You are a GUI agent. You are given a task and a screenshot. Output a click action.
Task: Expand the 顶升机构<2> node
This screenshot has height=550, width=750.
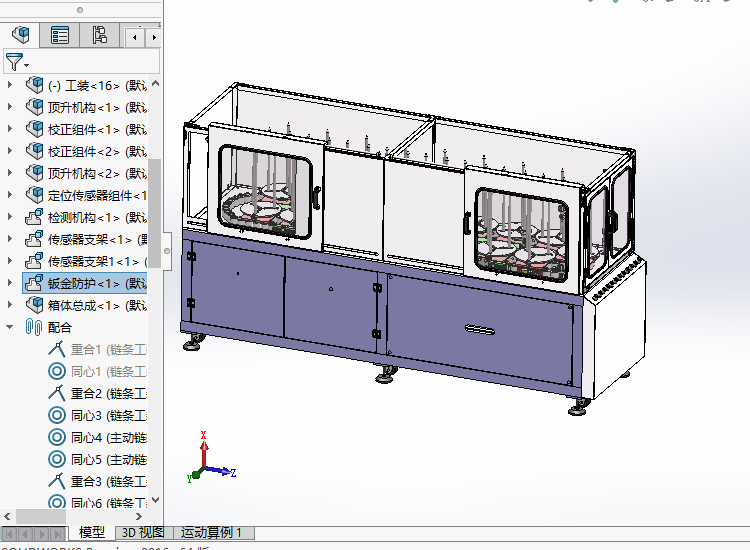point(10,173)
